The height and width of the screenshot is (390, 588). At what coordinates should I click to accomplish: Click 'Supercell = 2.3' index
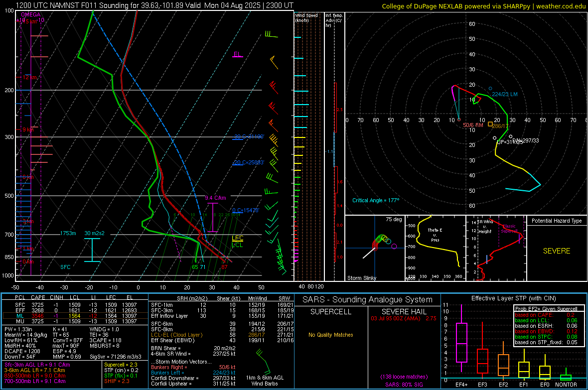pos(121,365)
